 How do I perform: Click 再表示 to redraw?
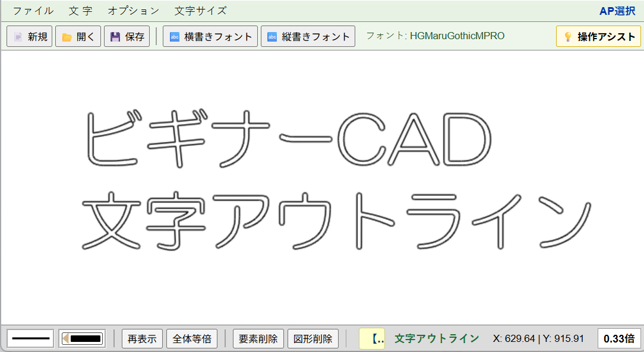[x=142, y=339]
